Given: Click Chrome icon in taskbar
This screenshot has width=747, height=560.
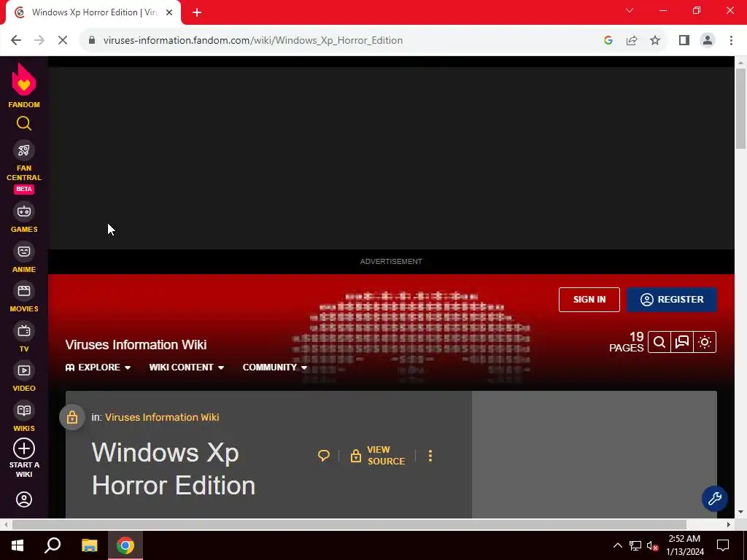Looking at the screenshot, I should tap(125, 545).
